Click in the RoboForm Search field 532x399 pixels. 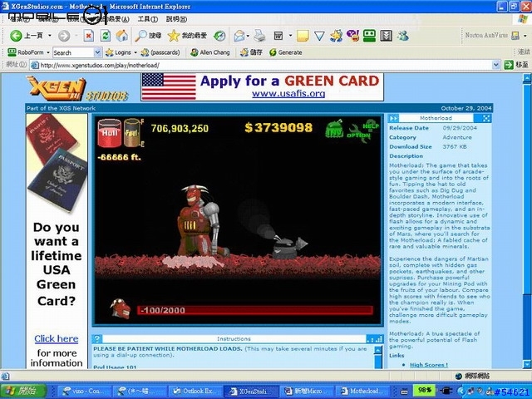[x=72, y=52]
